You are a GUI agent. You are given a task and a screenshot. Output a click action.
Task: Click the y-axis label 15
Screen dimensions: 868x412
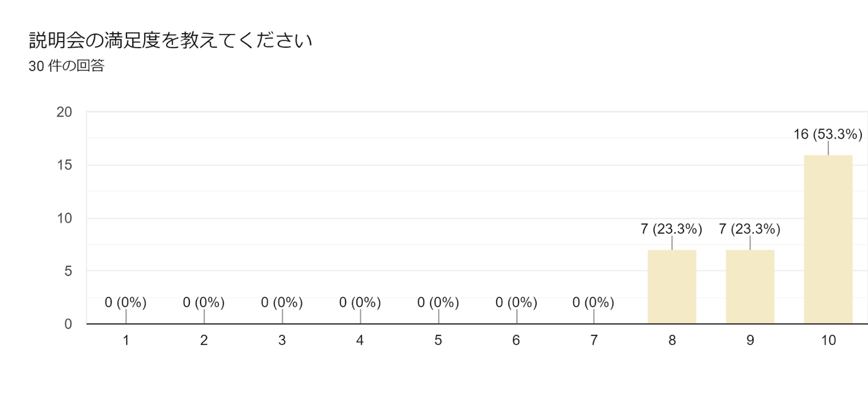click(x=64, y=165)
